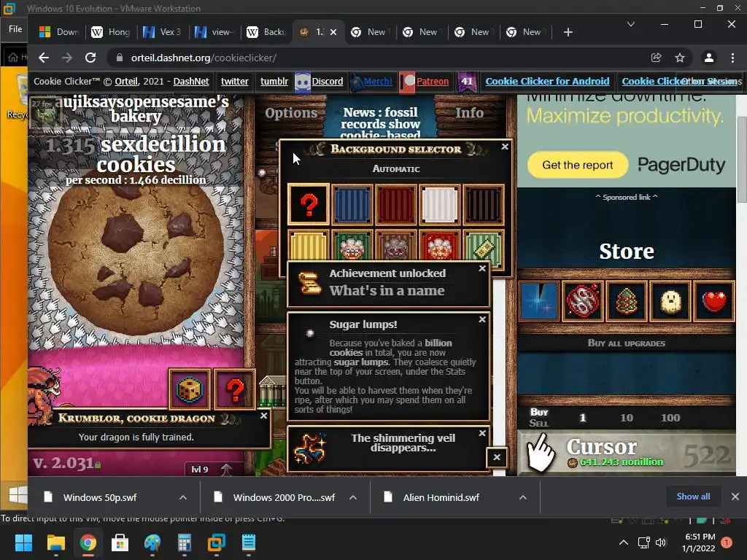747x560 pixels.
Task: Close the Background Selector panel
Action: pos(505,147)
